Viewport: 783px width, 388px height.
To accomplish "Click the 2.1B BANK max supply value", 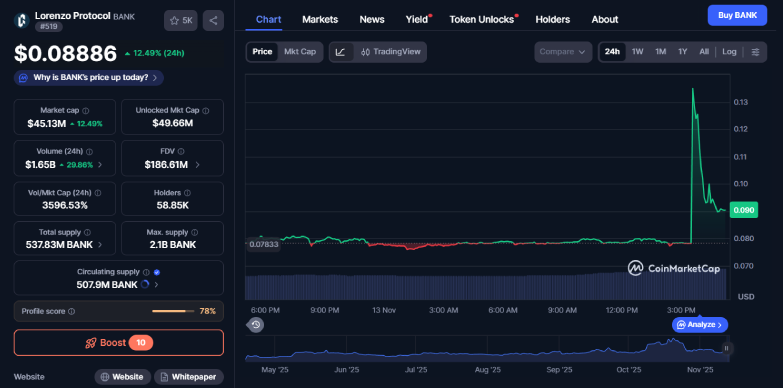I will (x=172, y=245).
